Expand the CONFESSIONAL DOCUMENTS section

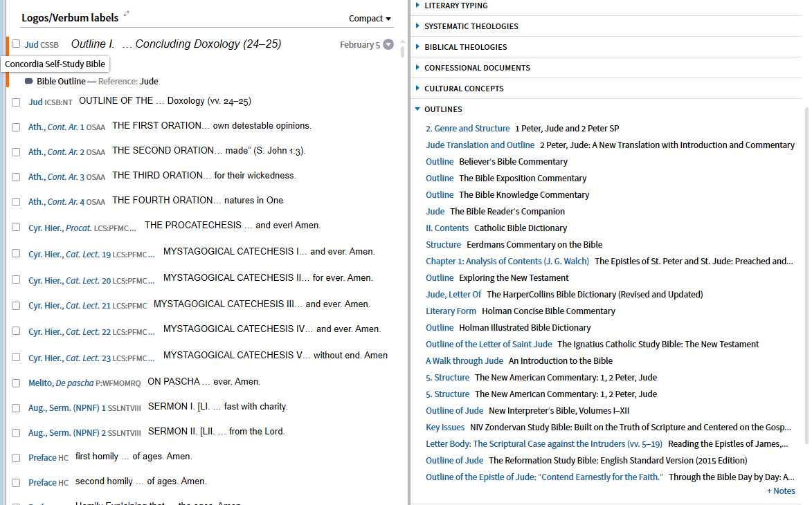(x=417, y=67)
